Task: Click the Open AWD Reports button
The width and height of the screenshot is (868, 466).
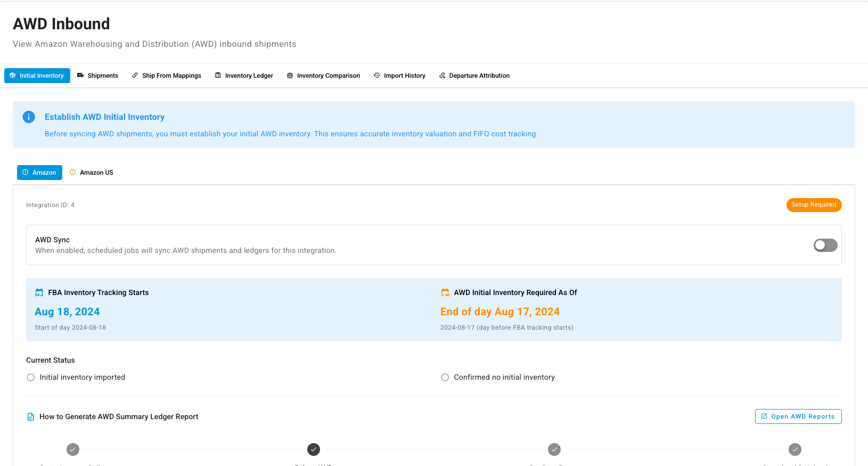Action: pos(798,416)
